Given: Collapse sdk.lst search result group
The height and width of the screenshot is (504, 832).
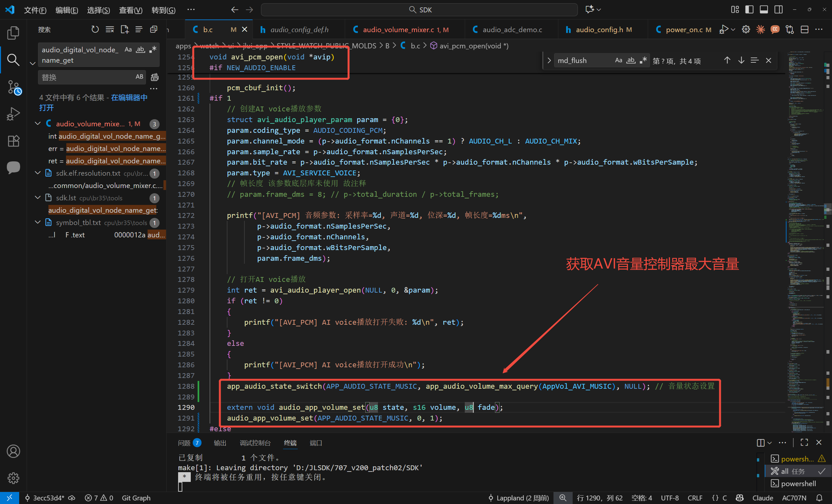Looking at the screenshot, I should (x=38, y=198).
